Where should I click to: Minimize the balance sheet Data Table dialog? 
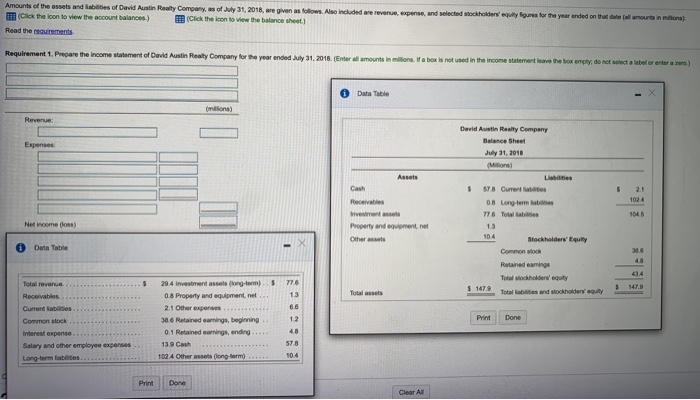(638, 94)
